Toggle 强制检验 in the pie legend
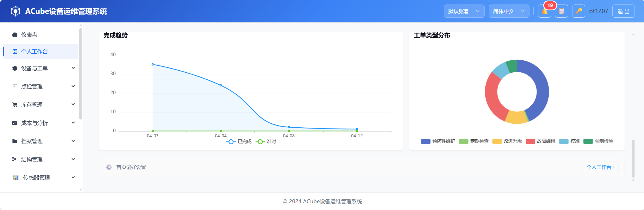 point(598,141)
